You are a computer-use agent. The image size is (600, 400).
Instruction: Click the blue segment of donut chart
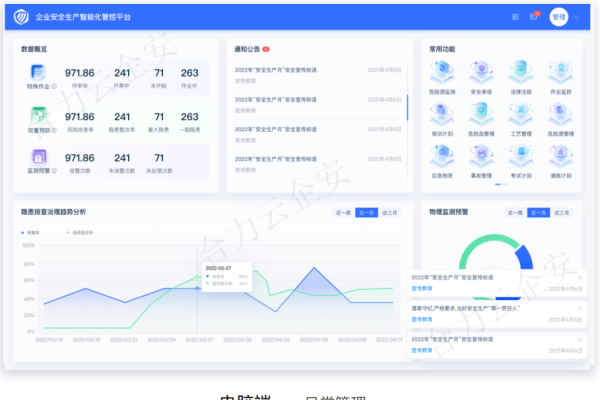pyautogui.click(x=525, y=256)
